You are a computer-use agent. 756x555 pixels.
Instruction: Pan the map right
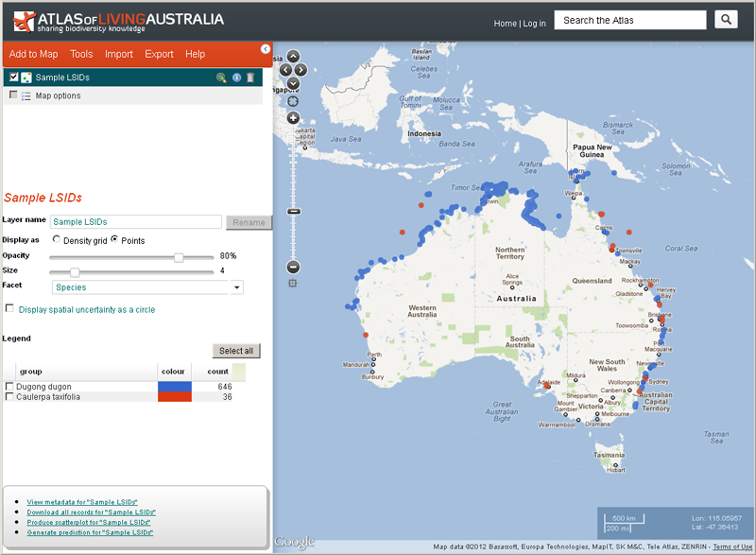click(x=301, y=69)
